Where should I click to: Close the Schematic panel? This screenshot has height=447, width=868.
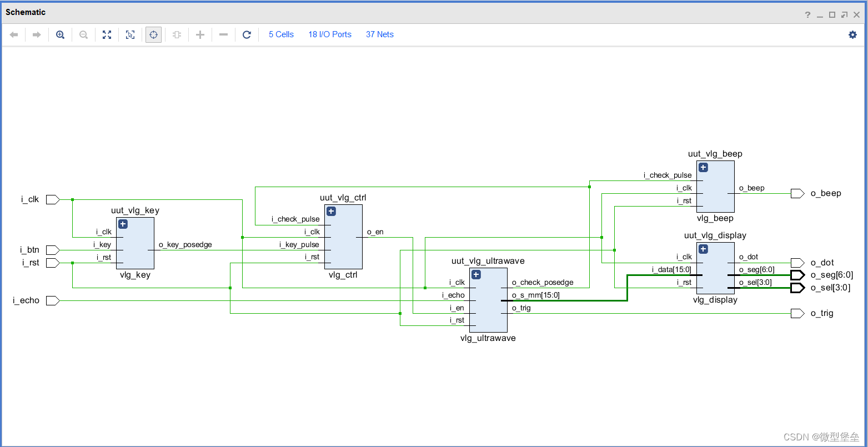coord(857,15)
